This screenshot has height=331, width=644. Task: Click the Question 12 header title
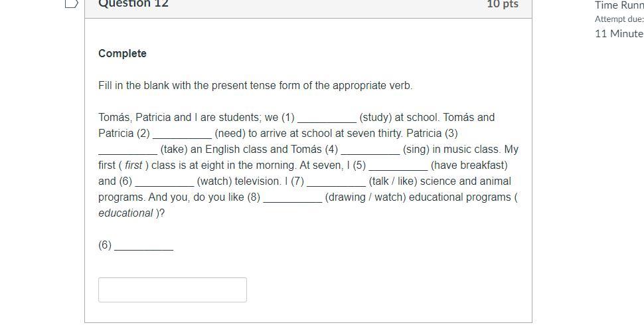(x=133, y=4)
